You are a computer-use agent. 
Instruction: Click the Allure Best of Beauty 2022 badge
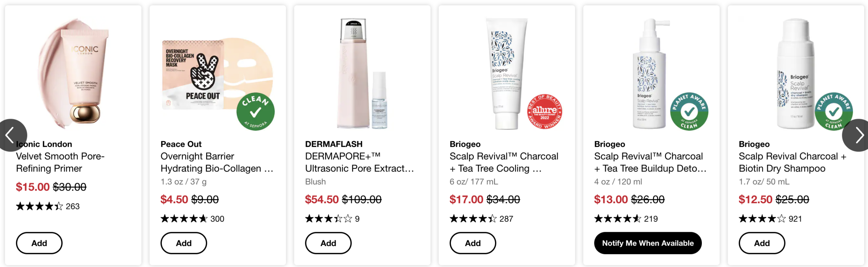545,111
